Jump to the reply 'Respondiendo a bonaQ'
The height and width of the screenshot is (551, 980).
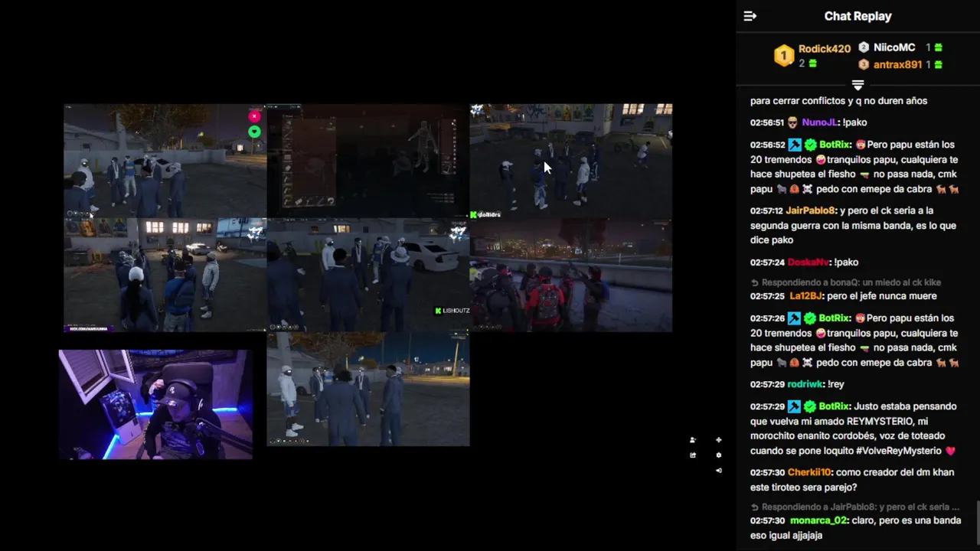[x=850, y=283]
